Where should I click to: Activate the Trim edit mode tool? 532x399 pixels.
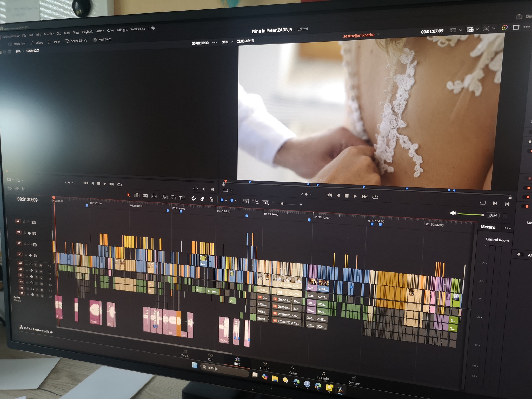pos(137,195)
